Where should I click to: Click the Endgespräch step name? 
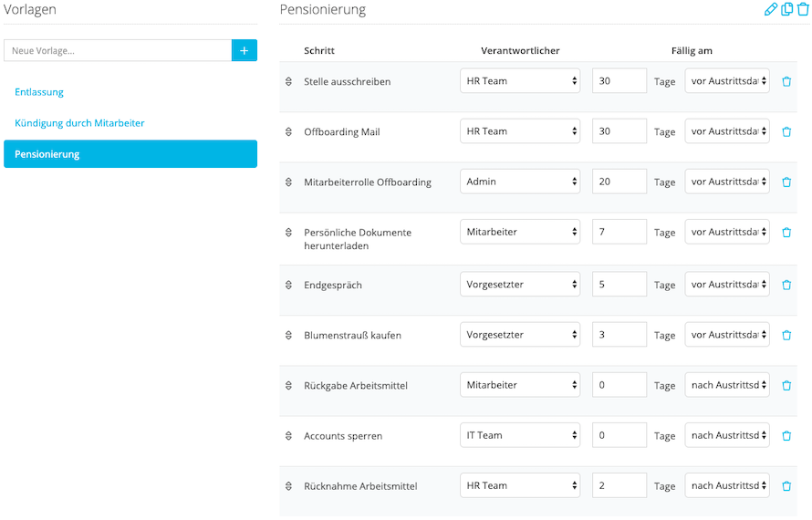click(333, 286)
